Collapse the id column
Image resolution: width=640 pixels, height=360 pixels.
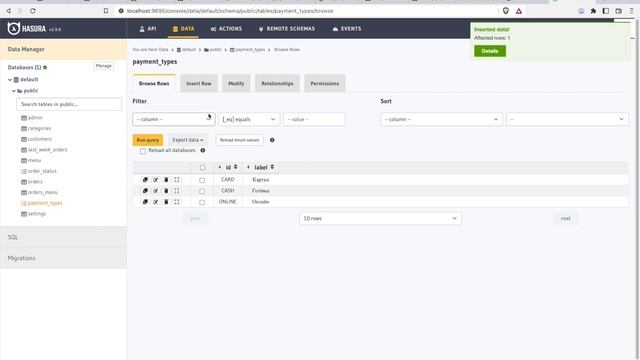tap(220, 167)
